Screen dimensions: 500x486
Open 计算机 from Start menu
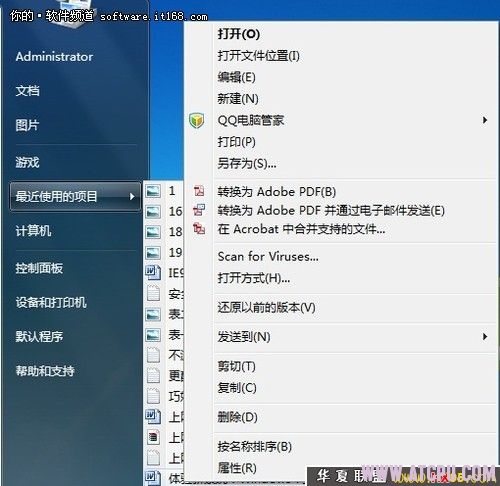tap(33, 231)
